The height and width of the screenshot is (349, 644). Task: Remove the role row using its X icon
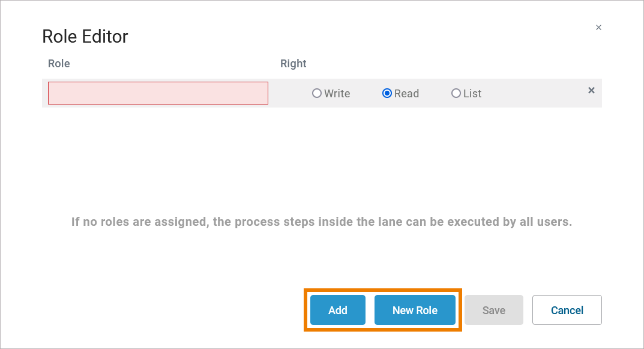(591, 90)
